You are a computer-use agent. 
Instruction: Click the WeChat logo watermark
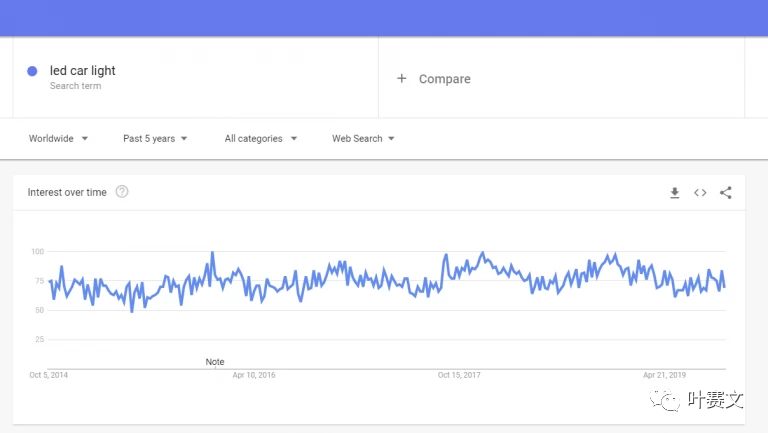click(x=665, y=401)
